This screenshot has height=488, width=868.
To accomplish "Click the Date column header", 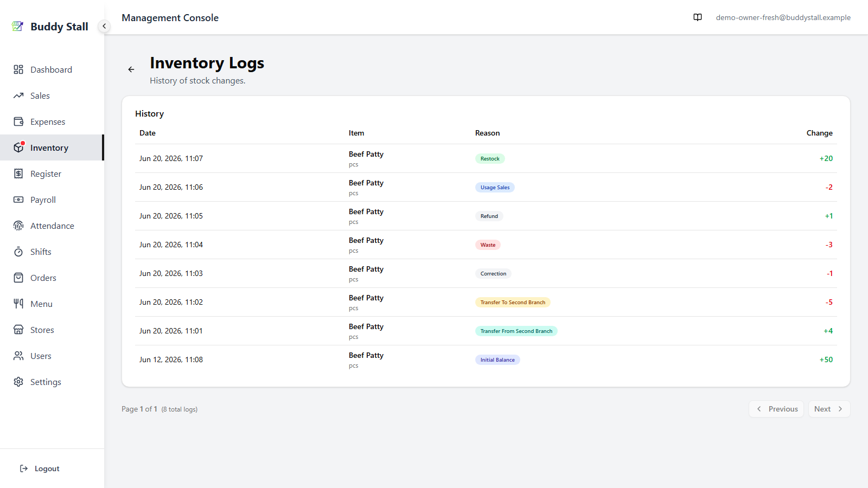I will (148, 133).
